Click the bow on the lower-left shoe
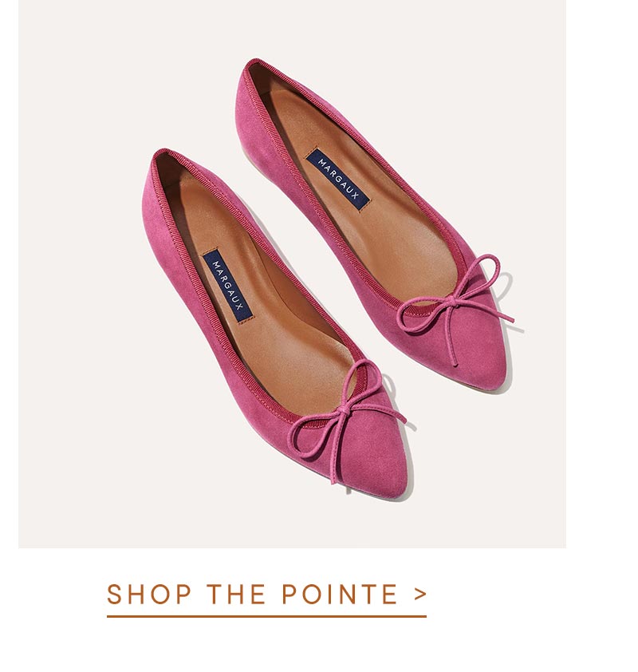The width and height of the screenshot is (638, 672). pos(346,421)
